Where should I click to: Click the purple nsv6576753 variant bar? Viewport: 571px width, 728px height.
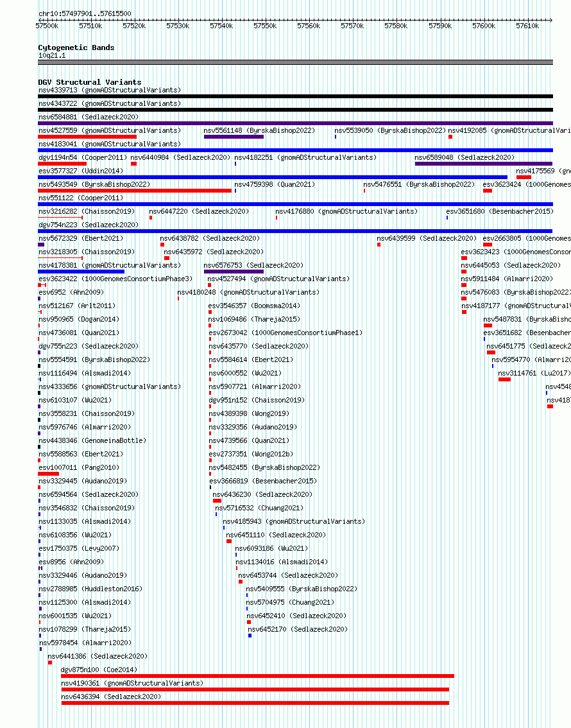(234, 272)
